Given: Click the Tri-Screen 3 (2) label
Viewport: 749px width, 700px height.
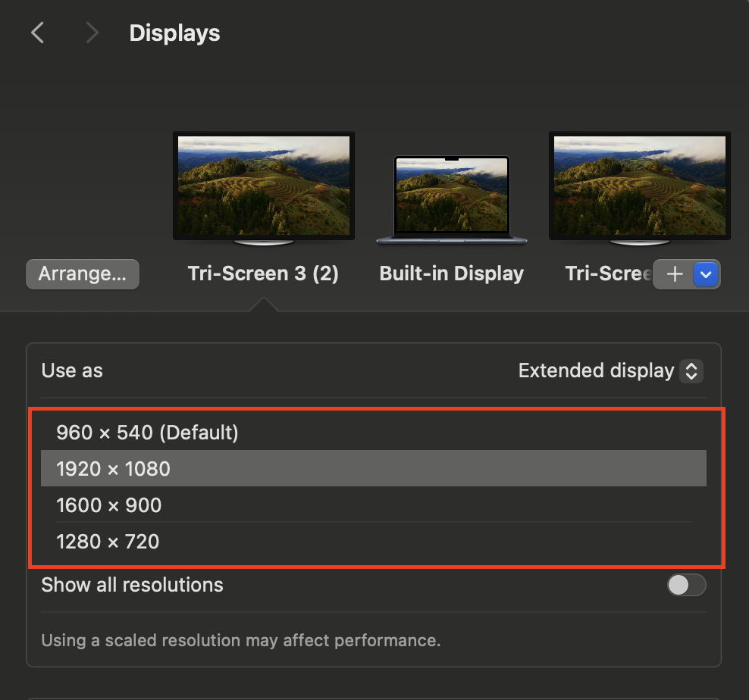Looking at the screenshot, I should tap(263, 273).
